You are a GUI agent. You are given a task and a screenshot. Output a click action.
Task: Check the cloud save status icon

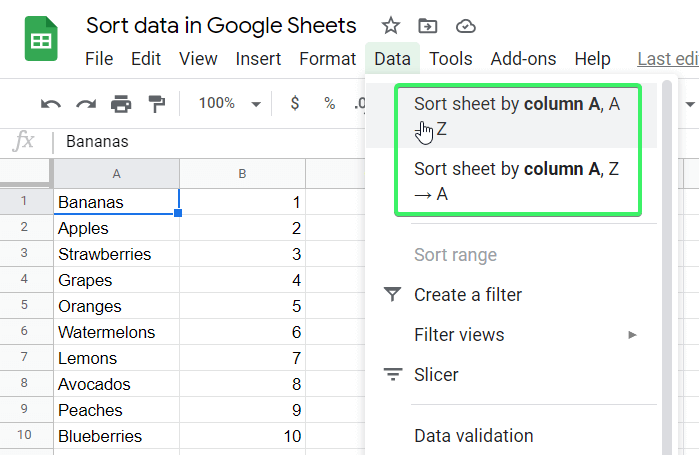click(465, 26)
